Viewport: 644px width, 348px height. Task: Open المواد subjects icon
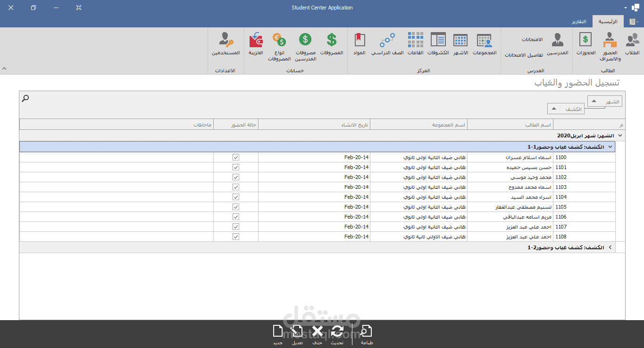(360, 44)
